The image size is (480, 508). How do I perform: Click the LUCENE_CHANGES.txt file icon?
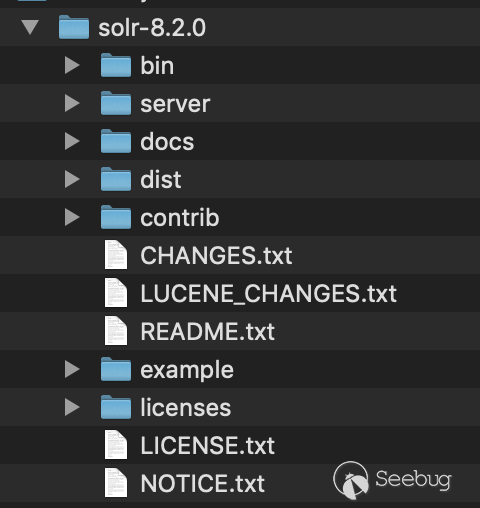coord(116,293)
